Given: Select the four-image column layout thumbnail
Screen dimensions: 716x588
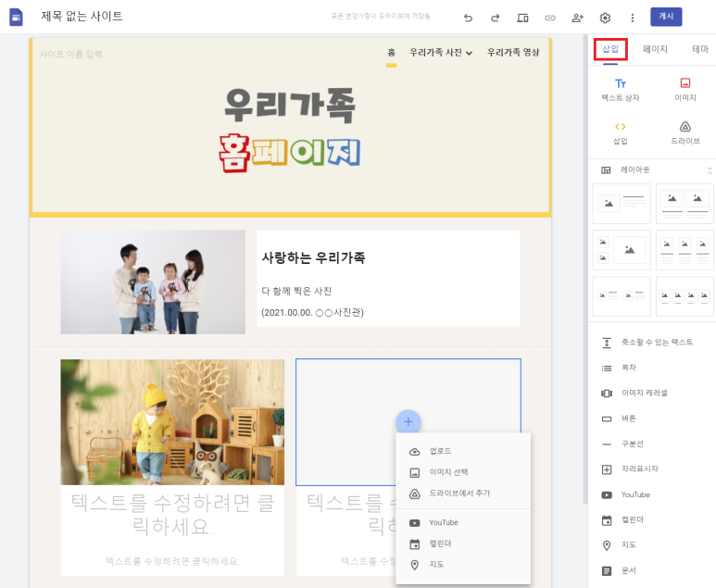Looking at the screenshot, I should coord(685,295).
